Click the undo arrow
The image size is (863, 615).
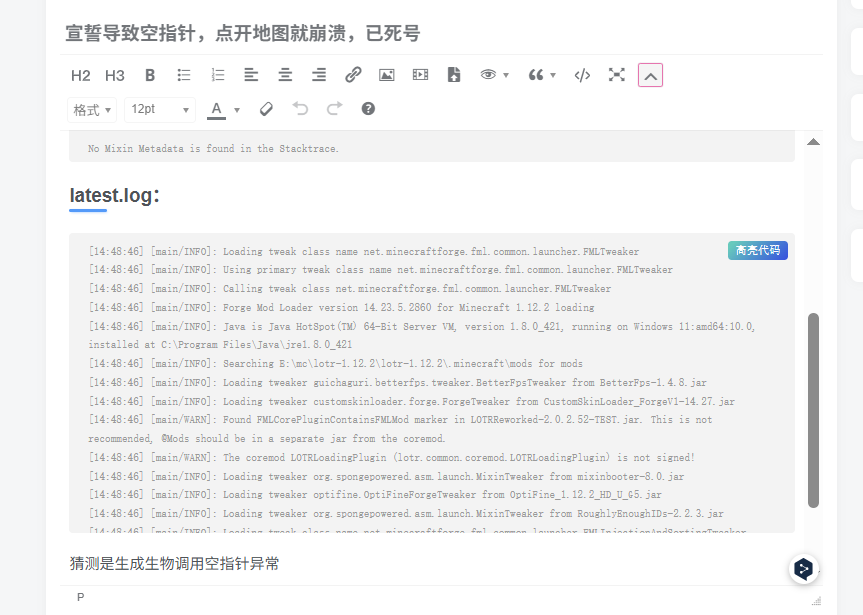[x=300, y=109]
